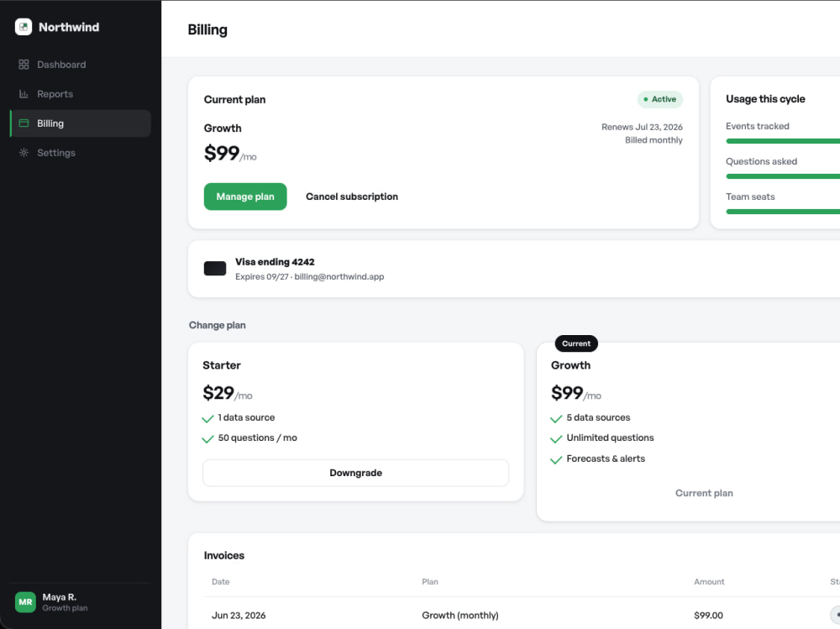840x629 pixels.
Task: Click the checkmark beside 50 questions / mo
Action: [x=207, y=439]
